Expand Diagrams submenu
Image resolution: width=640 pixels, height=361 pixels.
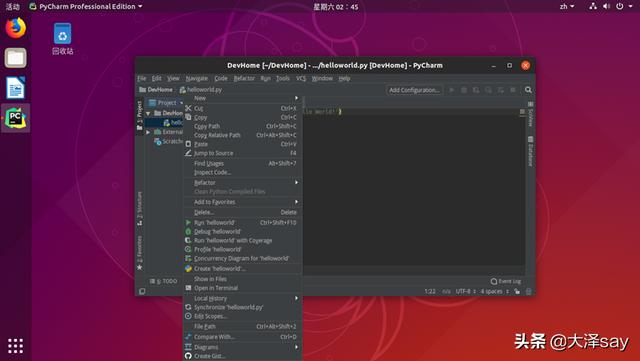(243, 347)
